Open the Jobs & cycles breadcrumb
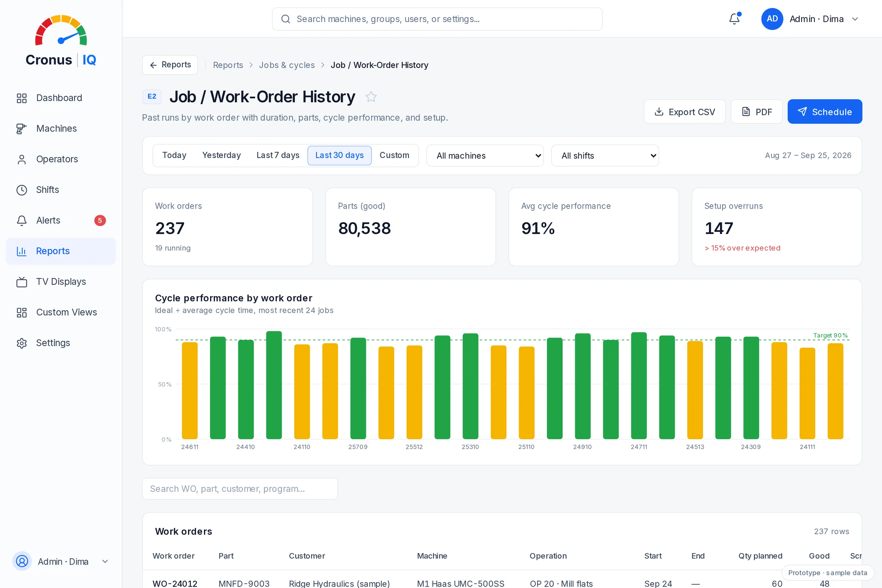The height and width of the screenshot is (588, 882). [287, 65]
